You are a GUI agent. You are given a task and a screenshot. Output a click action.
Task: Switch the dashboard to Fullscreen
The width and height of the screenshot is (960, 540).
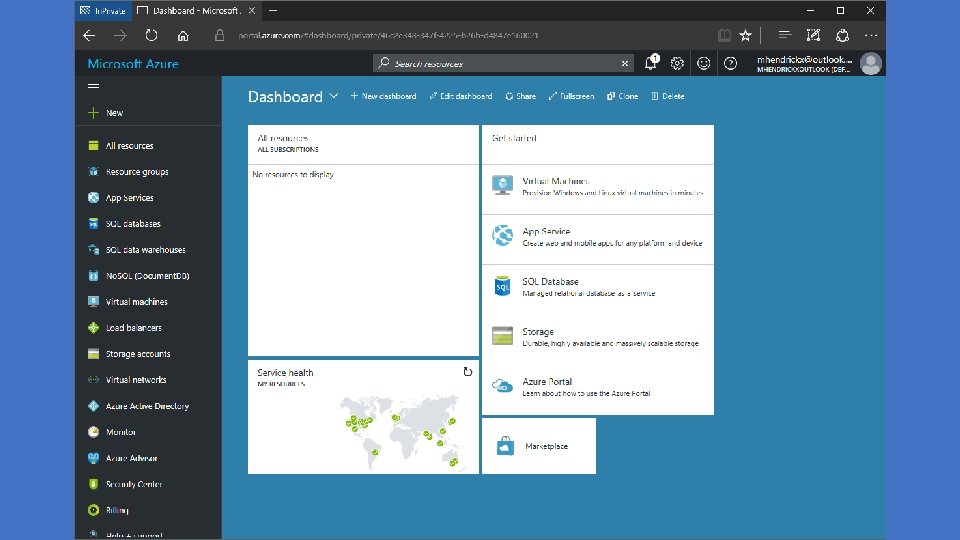[x=571, y=96]
